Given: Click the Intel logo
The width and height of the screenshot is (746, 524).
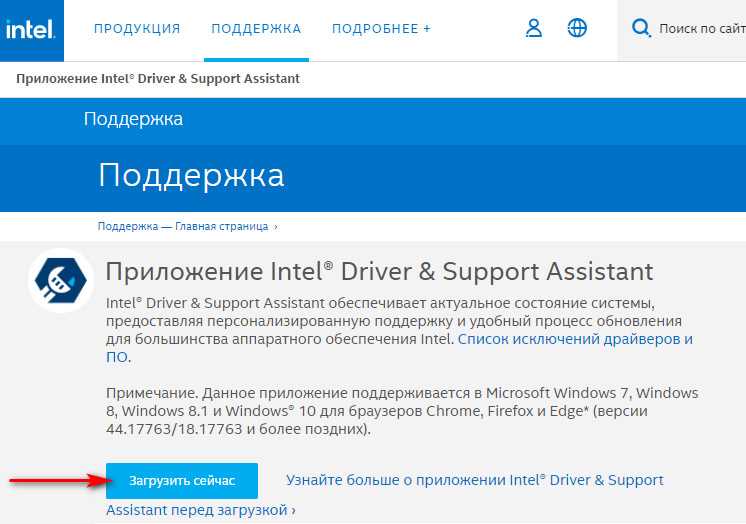Looking at the screenshot, I should click(x=31, y=30).
